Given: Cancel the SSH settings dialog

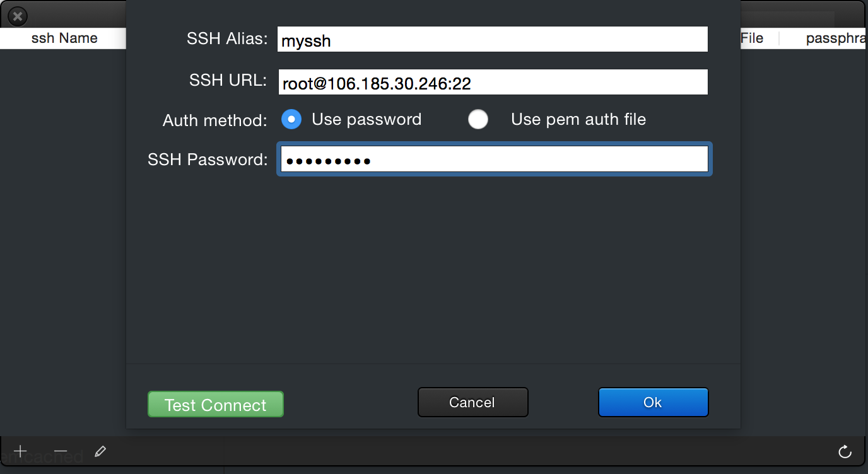Looking at the screenshot, I should [472, 402].
